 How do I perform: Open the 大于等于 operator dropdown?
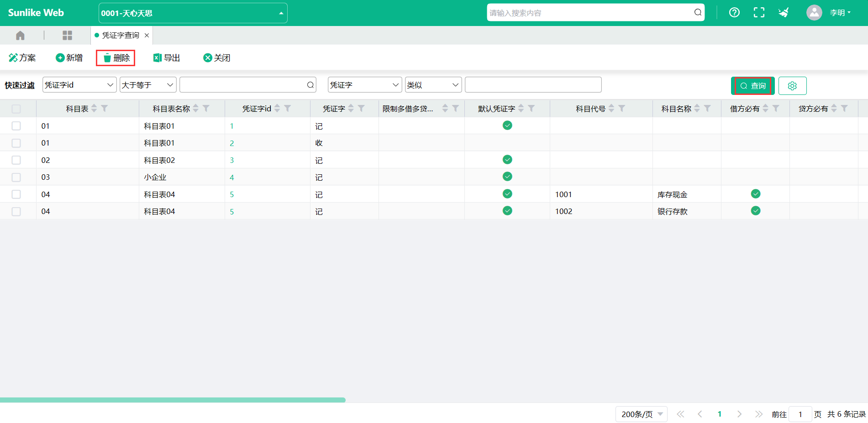148,85
